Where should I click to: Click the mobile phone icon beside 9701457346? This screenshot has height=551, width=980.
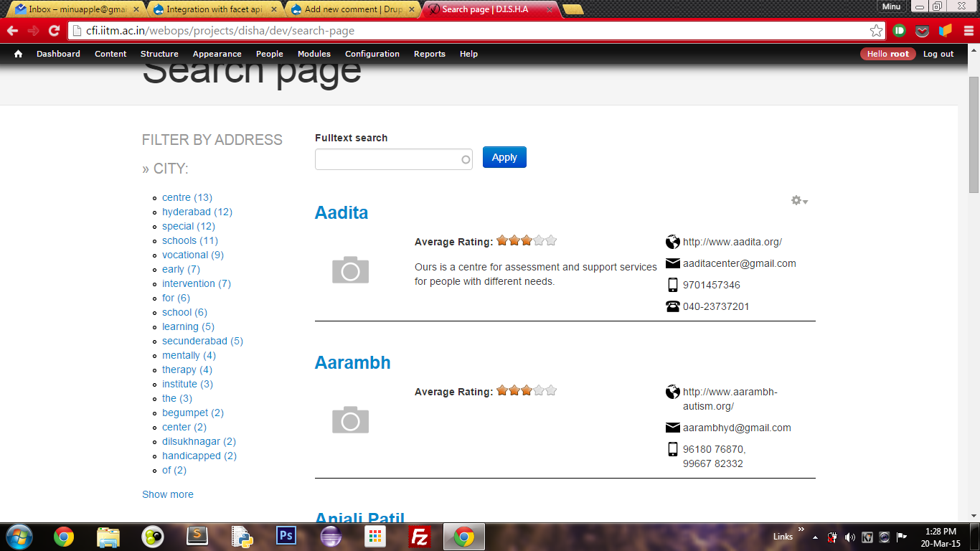pyautogui.click(x=672, y=285)
